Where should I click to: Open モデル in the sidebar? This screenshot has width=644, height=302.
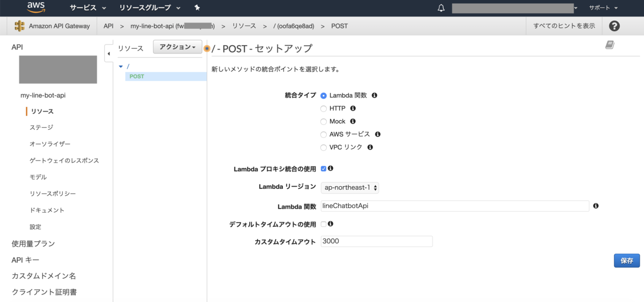[x=38, y=177]
